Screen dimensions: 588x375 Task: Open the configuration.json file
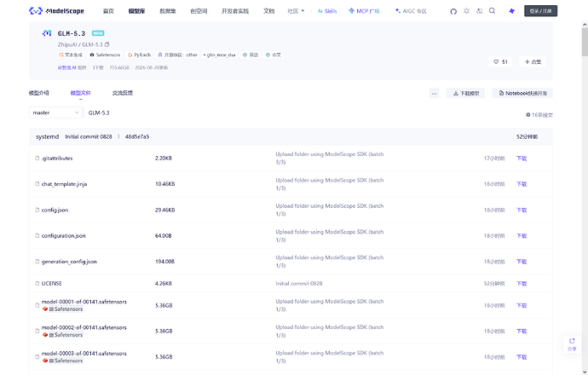coord(63,236)
